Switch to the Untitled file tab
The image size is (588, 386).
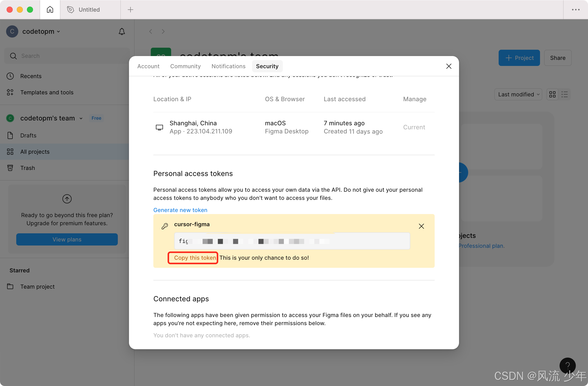90,10
